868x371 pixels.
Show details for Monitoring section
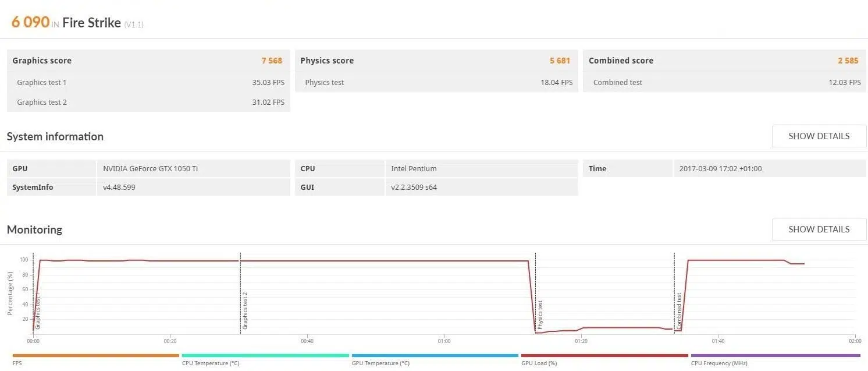pyautogui.click(x=819, y=229)
